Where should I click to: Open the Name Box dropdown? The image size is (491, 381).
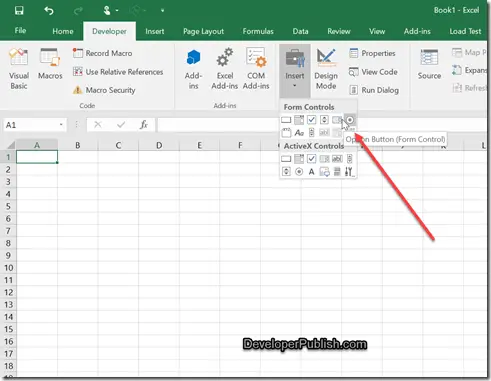coord(61,125)
